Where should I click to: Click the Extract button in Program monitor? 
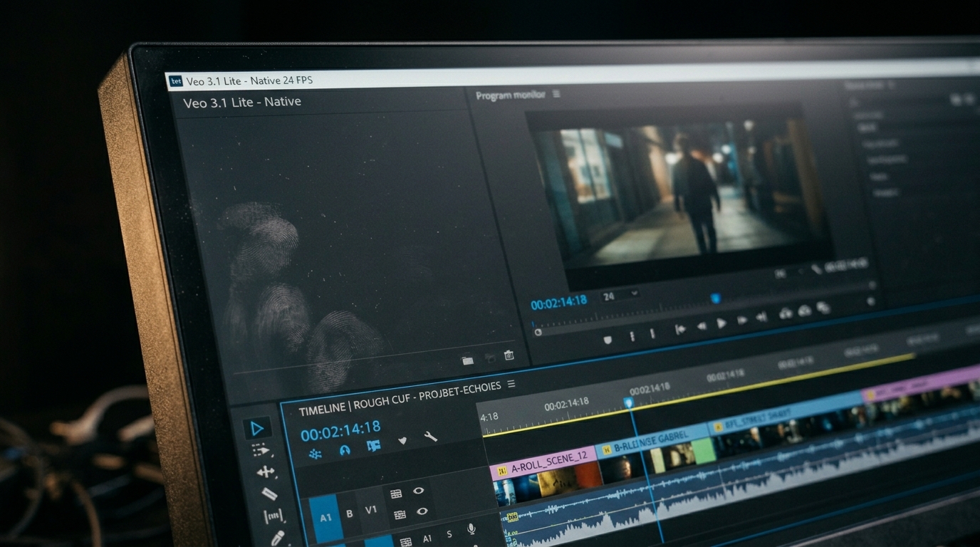pyautogui.click(x=805, y=311)
